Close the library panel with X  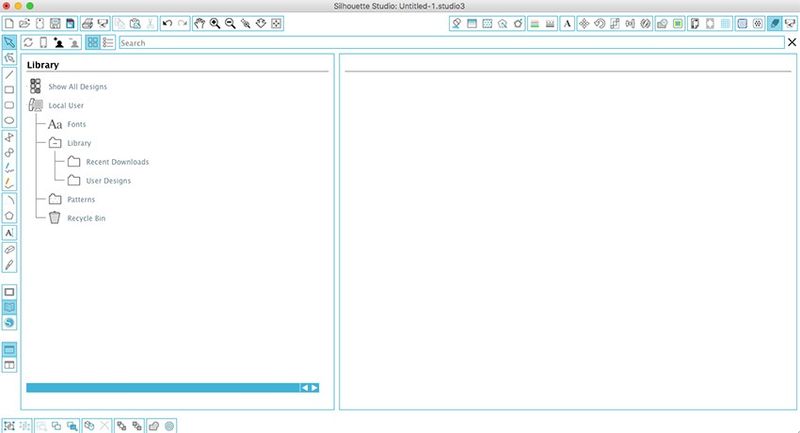tap(792, 42)
